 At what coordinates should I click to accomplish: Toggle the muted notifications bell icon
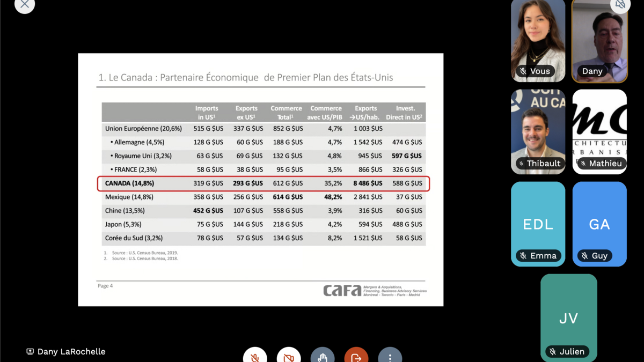[620, 5]
